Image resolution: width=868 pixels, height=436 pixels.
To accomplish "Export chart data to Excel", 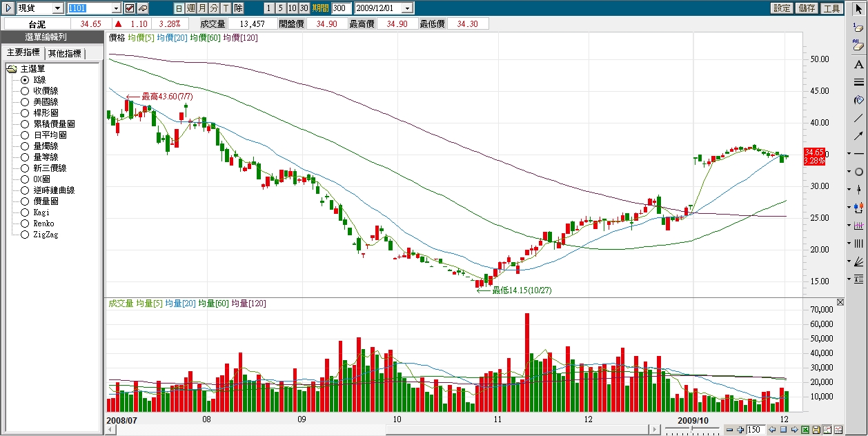I will tap(805, 430).
